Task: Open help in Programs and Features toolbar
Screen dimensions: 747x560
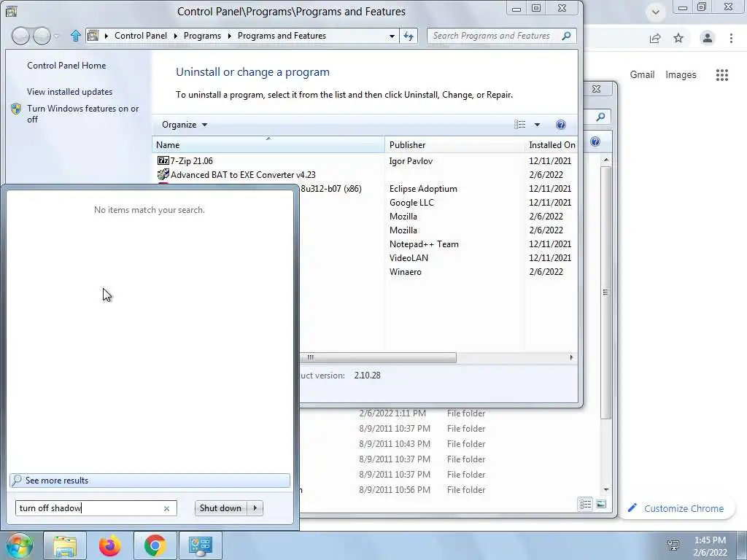Action: point(561,125)
